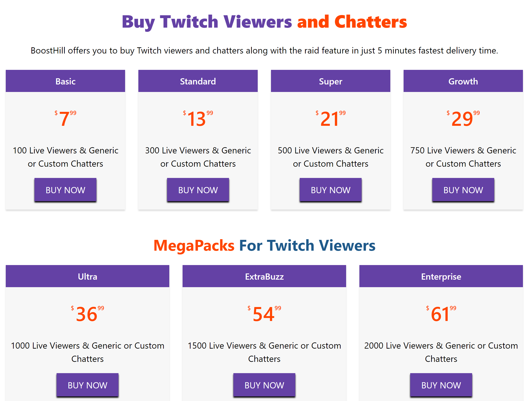The width and height of the screenshot is (532, 401).
Task: Click the Enterprise pack header
Action: (x=441, y=276)
